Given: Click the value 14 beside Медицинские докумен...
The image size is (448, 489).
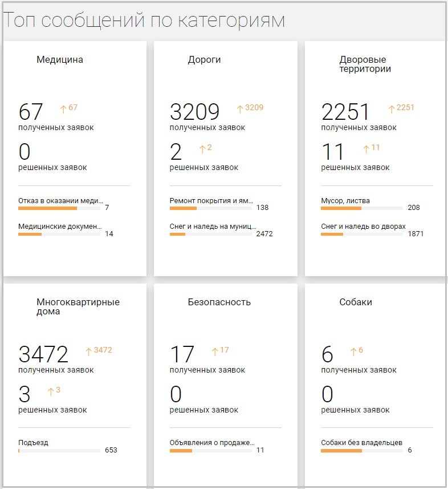Looking at the screenshot, I should (x=109, y=233).
